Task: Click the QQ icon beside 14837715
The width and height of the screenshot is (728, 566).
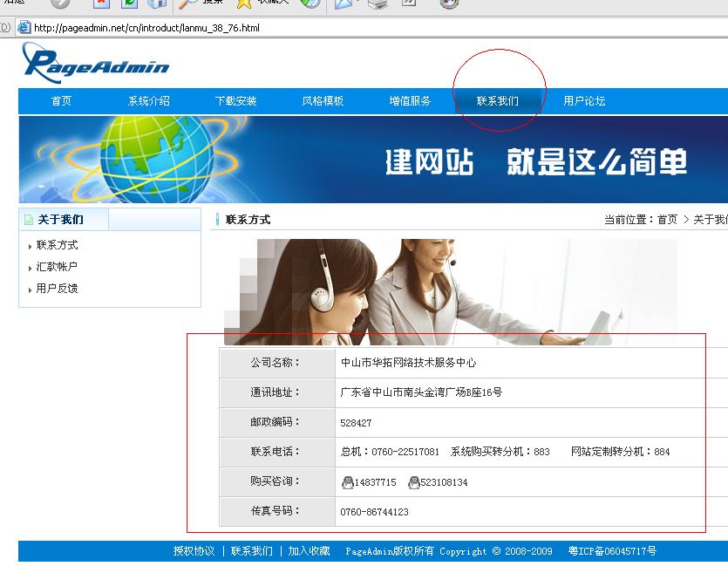Action: click(347, 482)
